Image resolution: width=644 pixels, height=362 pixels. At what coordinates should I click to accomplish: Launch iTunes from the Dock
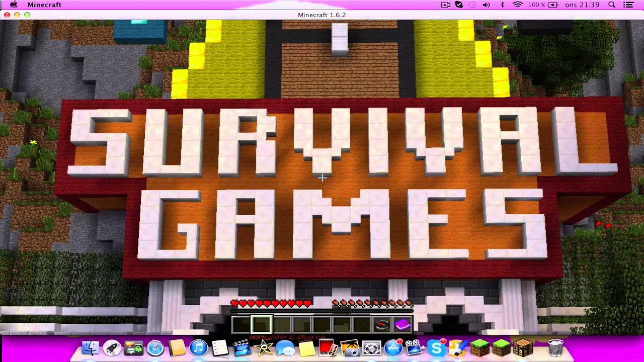tap(198, 348)
